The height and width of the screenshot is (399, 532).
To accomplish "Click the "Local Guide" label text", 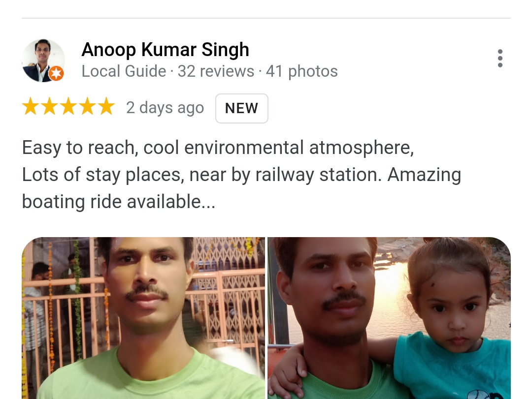I will [124, 71].
